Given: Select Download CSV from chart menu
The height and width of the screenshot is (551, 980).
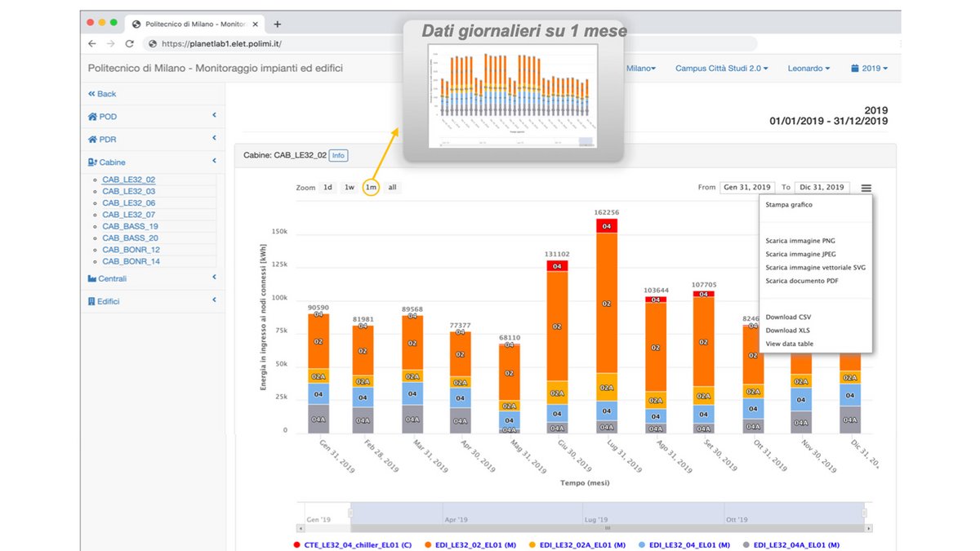Looking at the screenshot, I should pyautogui.click(x=788, y=317).
